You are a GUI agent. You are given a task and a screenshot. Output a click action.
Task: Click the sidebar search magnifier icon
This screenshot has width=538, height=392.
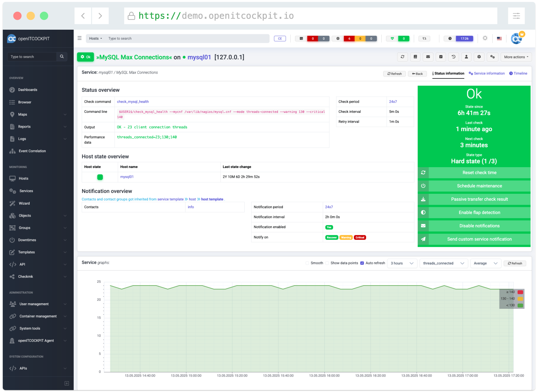(x=62, y=57)
